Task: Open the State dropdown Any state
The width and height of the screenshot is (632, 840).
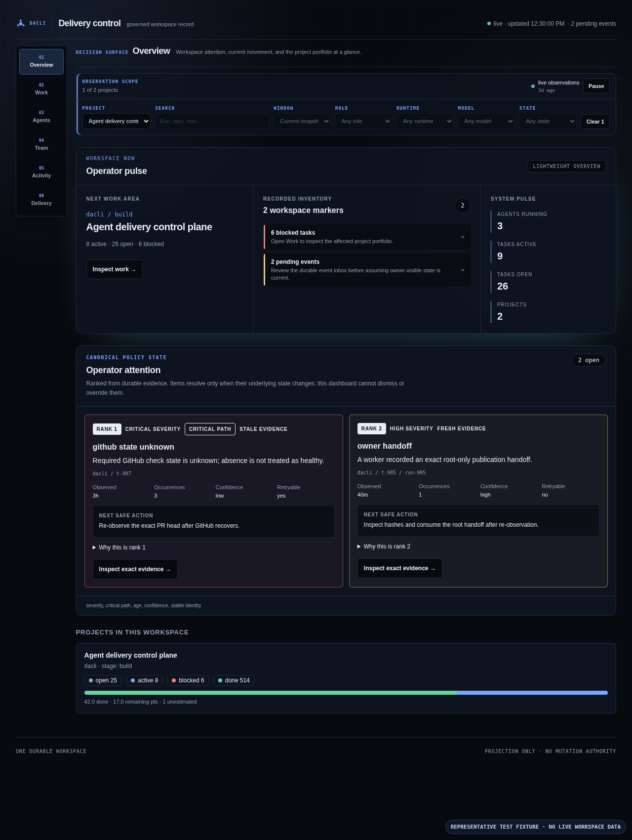Action: tap(548, 121)
